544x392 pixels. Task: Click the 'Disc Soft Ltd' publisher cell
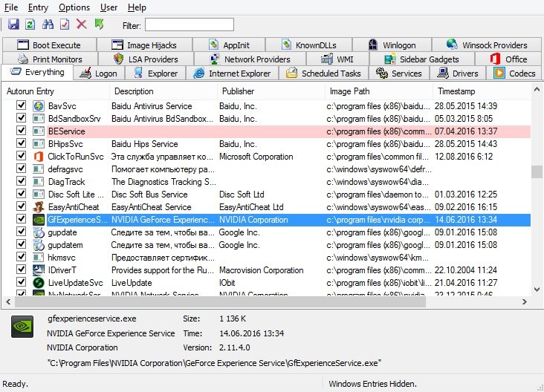242,195
